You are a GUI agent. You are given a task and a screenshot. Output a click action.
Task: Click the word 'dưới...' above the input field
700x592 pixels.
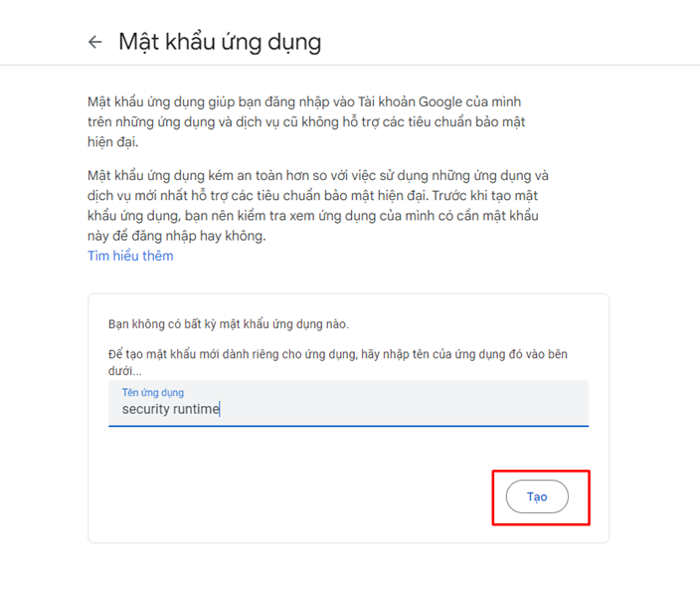pyautogui.click(x=125, y=370)
